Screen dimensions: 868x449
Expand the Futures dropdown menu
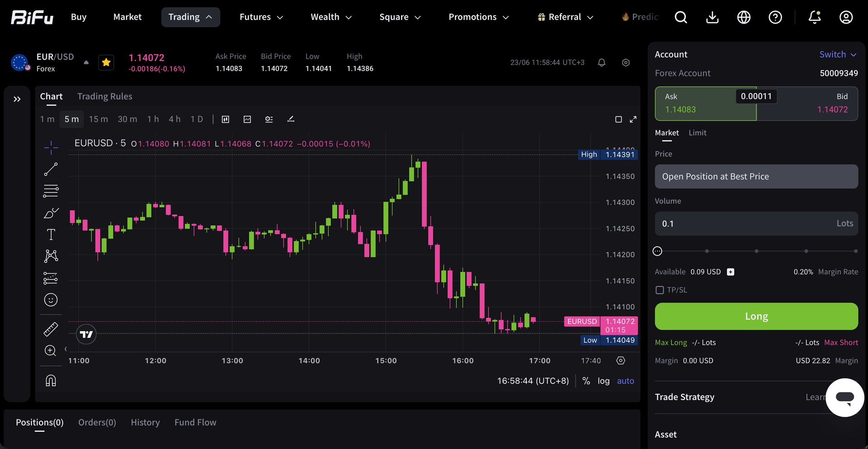click(x=261, y=17)
